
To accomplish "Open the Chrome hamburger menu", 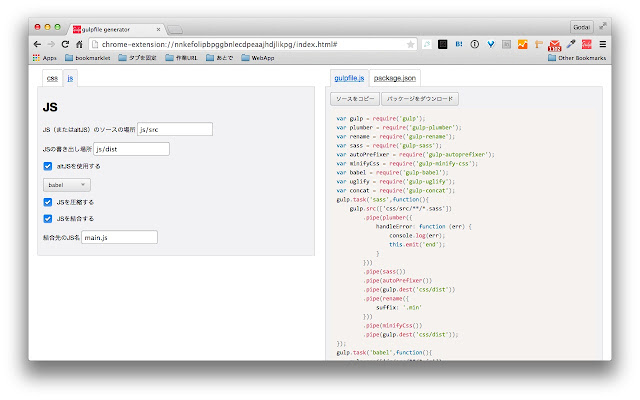I will coord(602,44).
